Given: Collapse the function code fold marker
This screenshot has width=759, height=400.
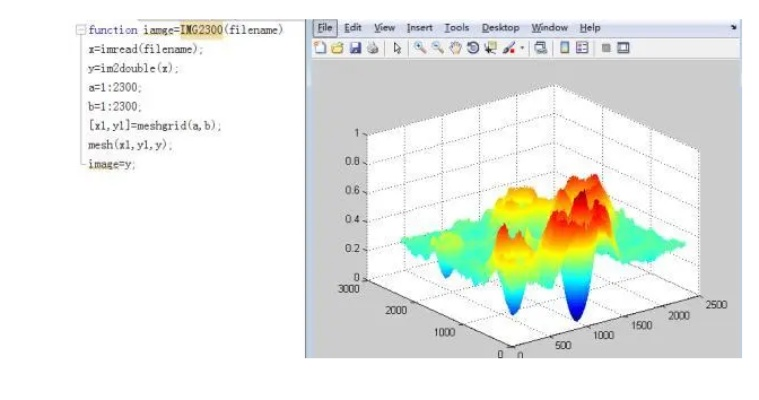Looking at the screenshot, I should [x=80, y=30].
